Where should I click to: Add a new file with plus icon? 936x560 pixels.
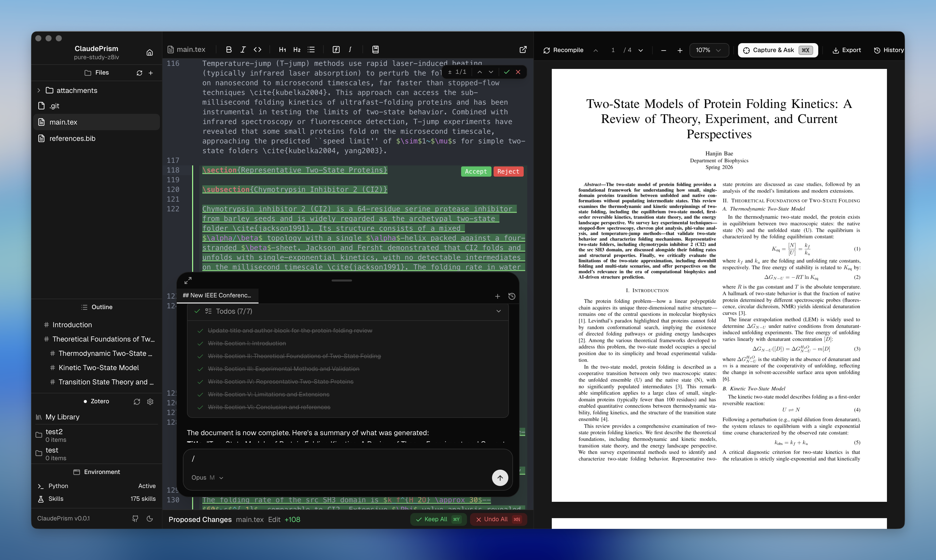point(151,73)
